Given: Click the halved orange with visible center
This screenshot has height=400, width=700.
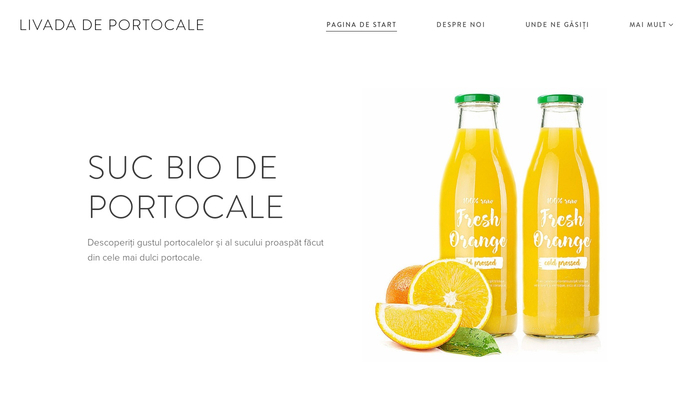Looking at the screenshot, I should pyautogui.click(x=450, y=295).
